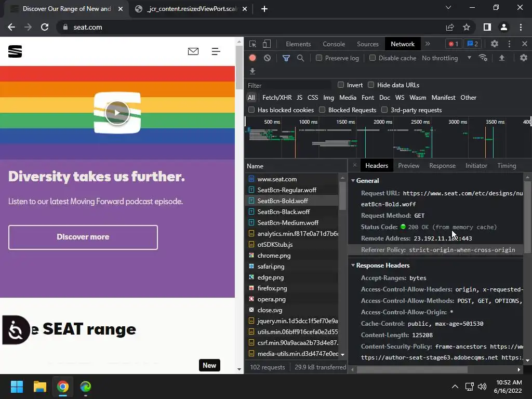Open DevTools more options menu
The height and width of the screenshot is (399, 532).
coord(509,44)
